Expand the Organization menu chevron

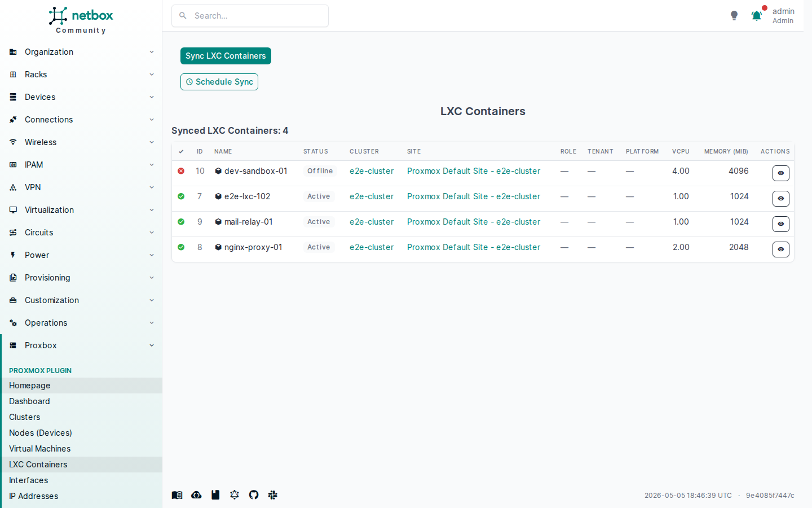click(152, 52)
